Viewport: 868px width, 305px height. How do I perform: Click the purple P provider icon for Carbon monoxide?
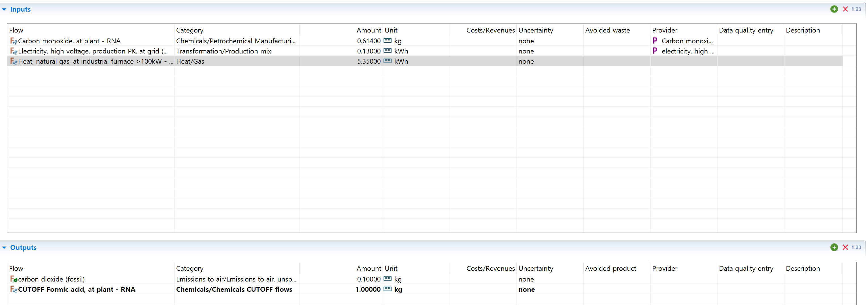(655, 41)
